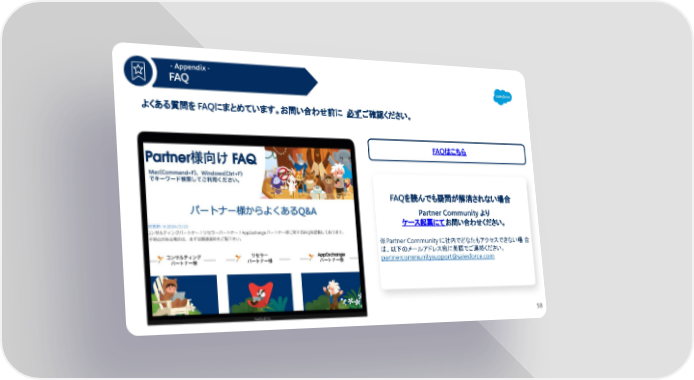Click the AppExchange パートナー様 section label

coord(331,257)
